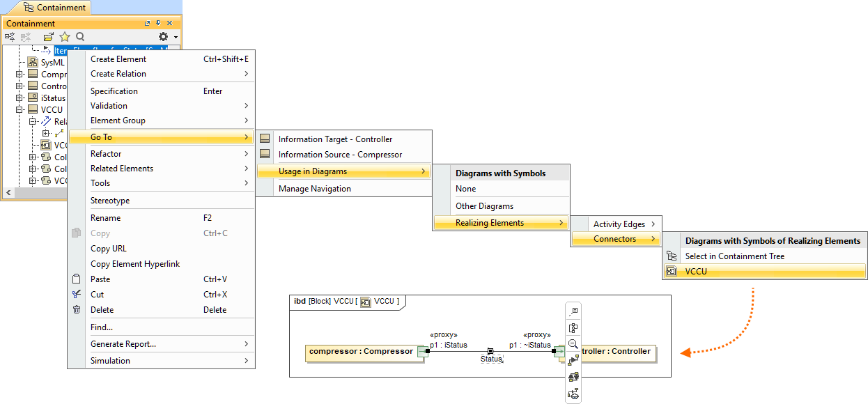Click the top callout icon in the smart manipulator
Screen dimensions: 868x404
point(573,311)
